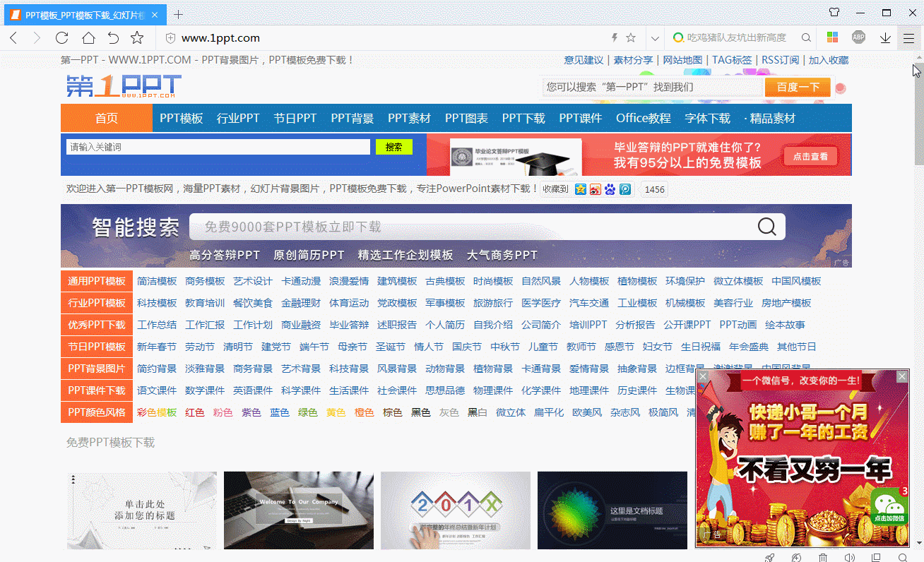This screenshot has height=562, width=924.
Task: Expand the address bar dropdown chevron
Action: tap(655, 38)
